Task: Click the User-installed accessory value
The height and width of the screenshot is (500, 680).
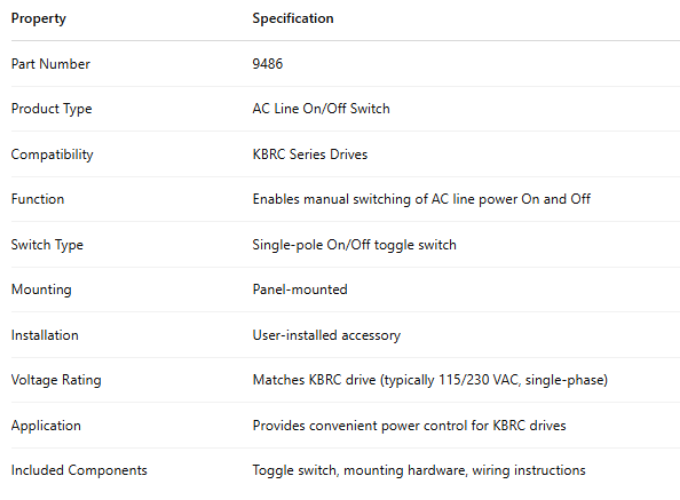Action: (x=326, y=335)
